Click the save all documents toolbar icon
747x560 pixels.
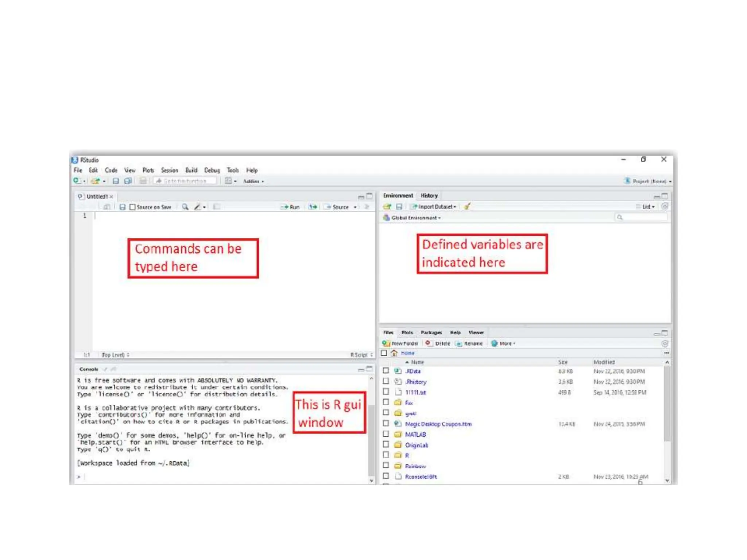point(128,181)
